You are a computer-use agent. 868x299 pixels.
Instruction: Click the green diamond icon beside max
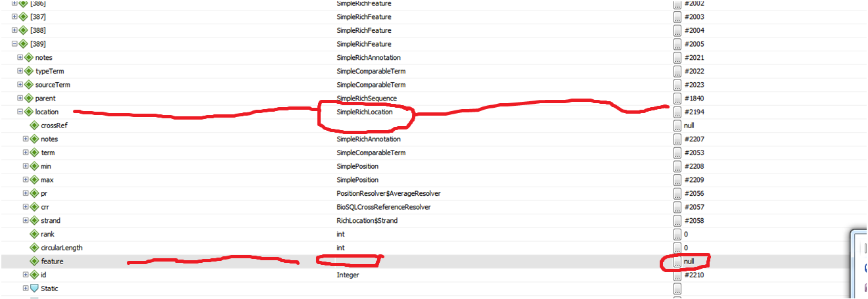pos(34,180)
